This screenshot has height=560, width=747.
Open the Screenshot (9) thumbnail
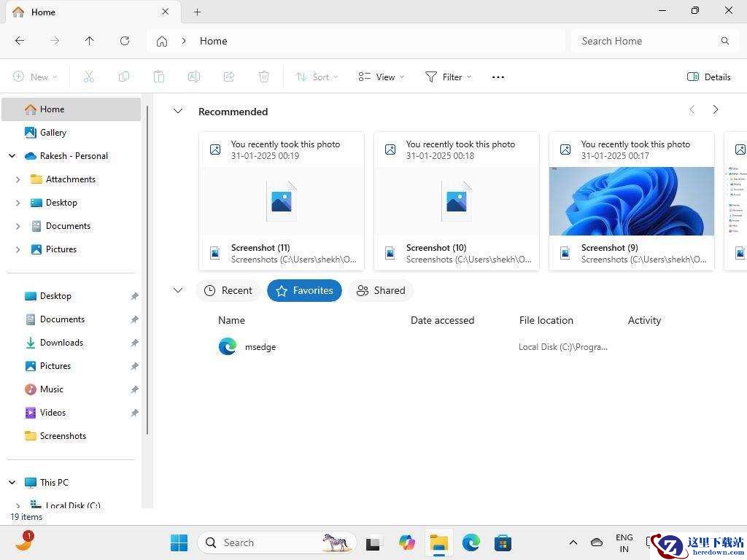coord(632,201)
